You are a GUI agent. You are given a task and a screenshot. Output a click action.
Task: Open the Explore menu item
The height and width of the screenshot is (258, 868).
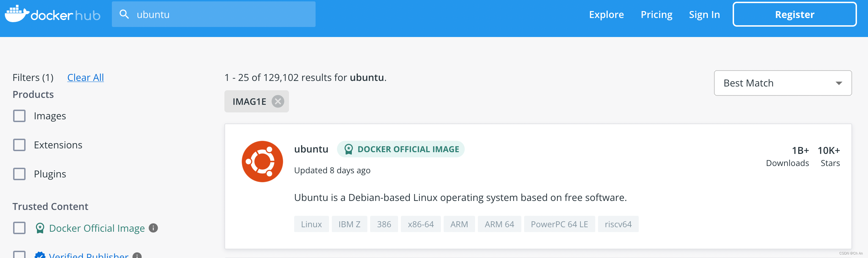click(x=606, y=15)
